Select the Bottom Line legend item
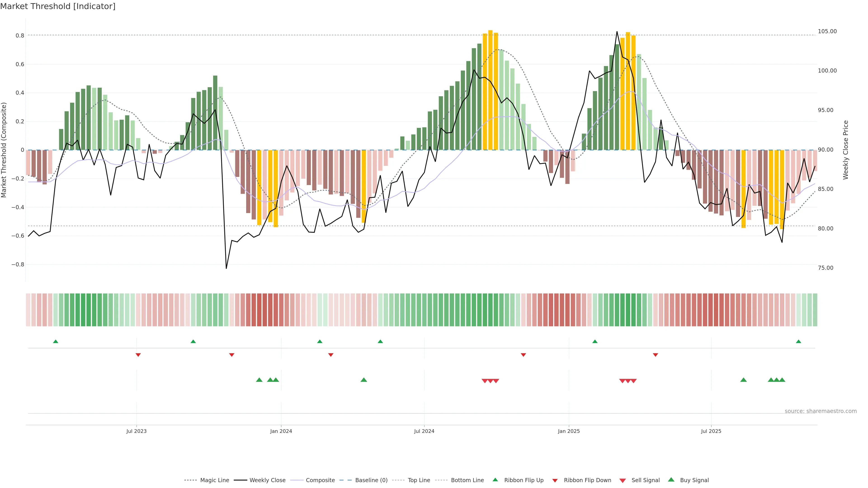This screenshot has width=868, height=488. click(x=467, y=480)
